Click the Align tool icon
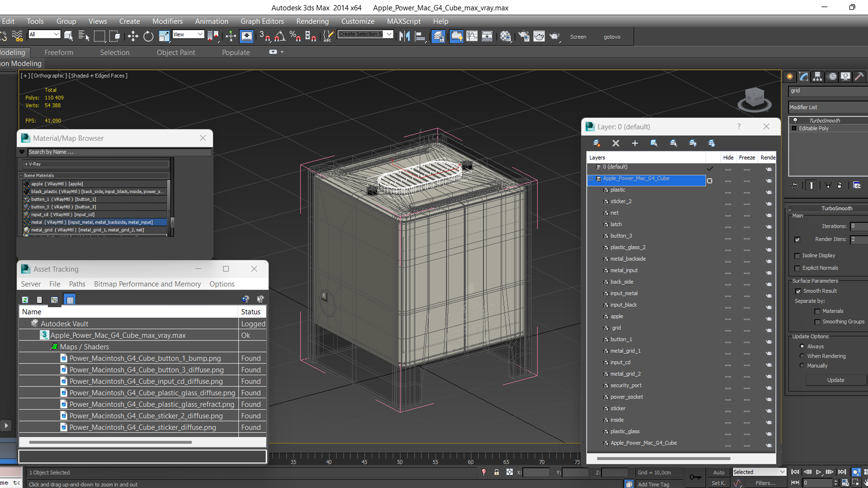The width and height of the screenshot is (868, 488). (420, 37)
